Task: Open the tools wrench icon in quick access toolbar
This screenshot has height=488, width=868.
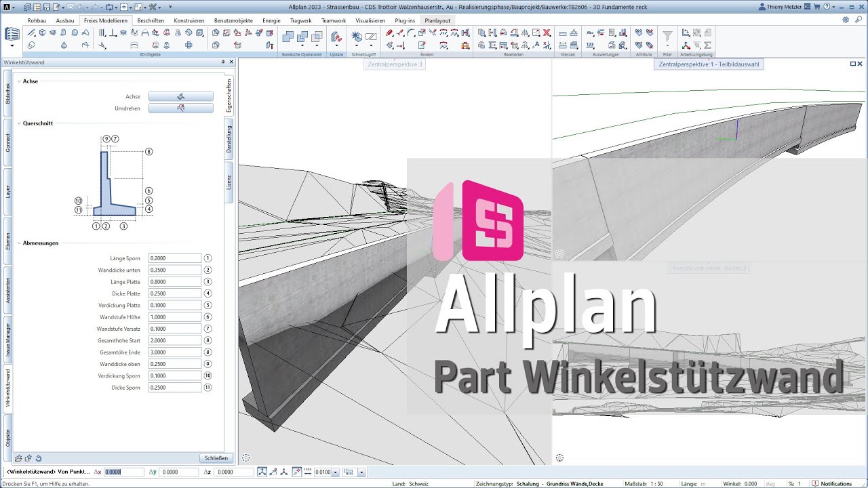Action: pos(153,7)
